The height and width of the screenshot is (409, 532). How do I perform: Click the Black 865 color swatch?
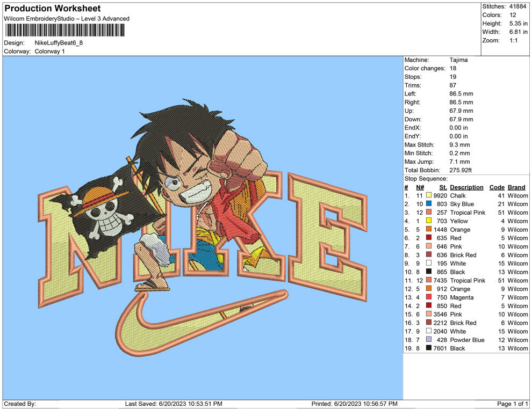click(429, 272)
